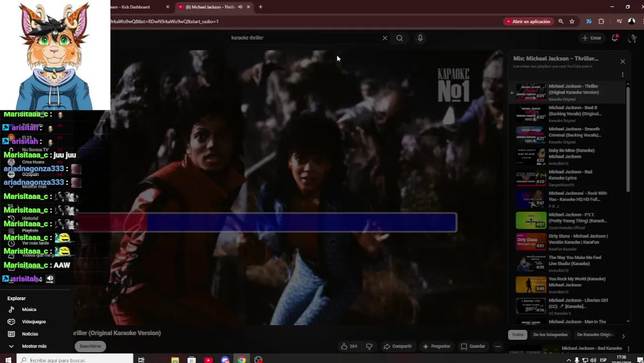Open more video actions ellipsis menu
This screenshot has height=363, width=644.
point(498,346)
